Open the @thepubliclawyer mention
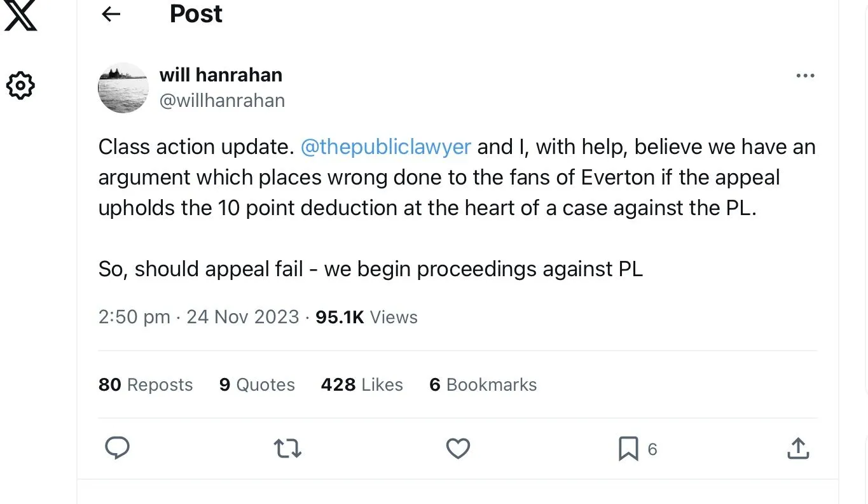868x504 pixels. click(x=385, y=147)
